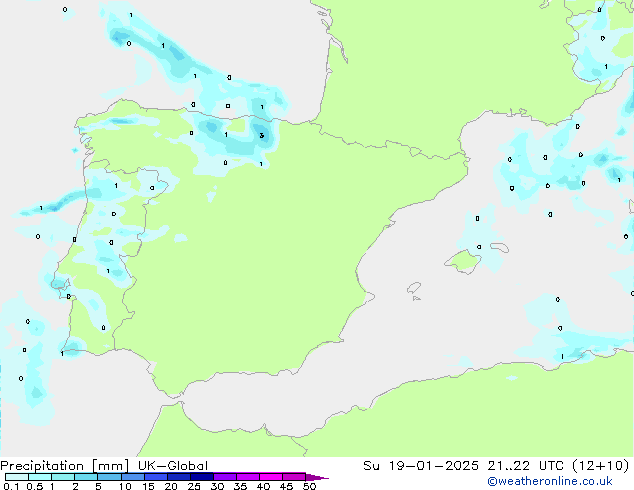Click the 0.1–0.5 mm palest legend swatch
Image resolution: width=634 pixels, height=490 pixels.
pos(17,477)
